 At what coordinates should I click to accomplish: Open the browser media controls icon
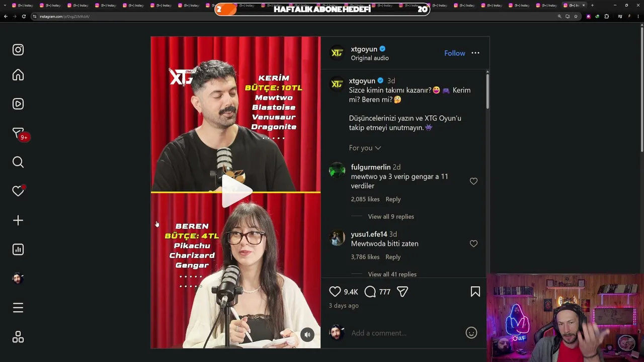tap(620, 16)
